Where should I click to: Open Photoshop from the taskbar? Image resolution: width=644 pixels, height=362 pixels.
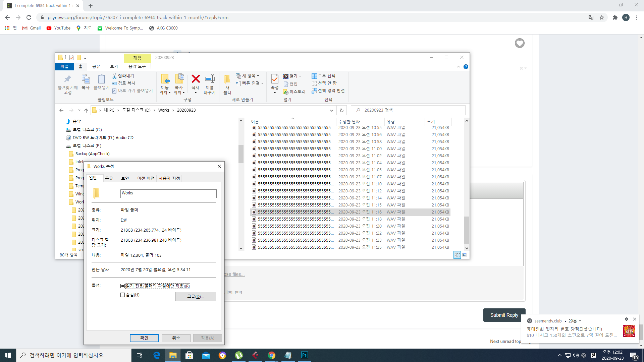(x=304, y=355)
